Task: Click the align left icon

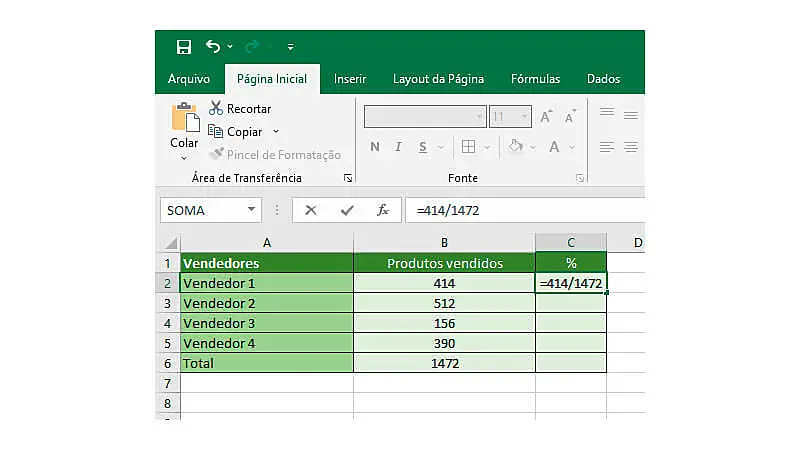Action: pos(607,147)
